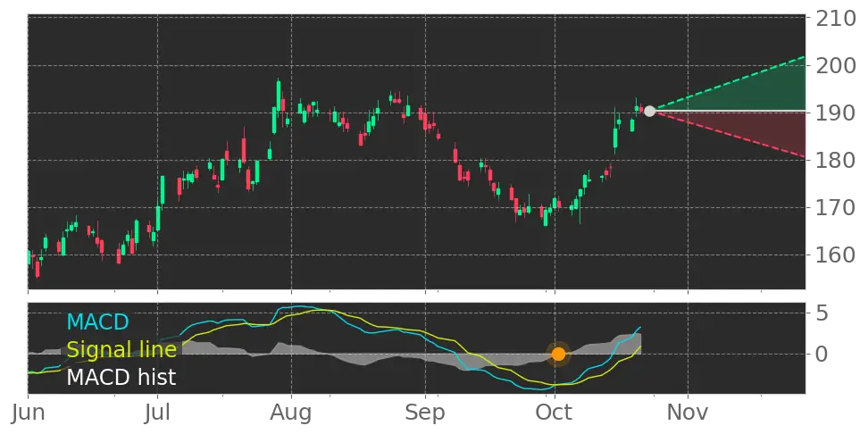Click the 170 price axis label
This screenshot has width=868, height=434.
point(836,208)
